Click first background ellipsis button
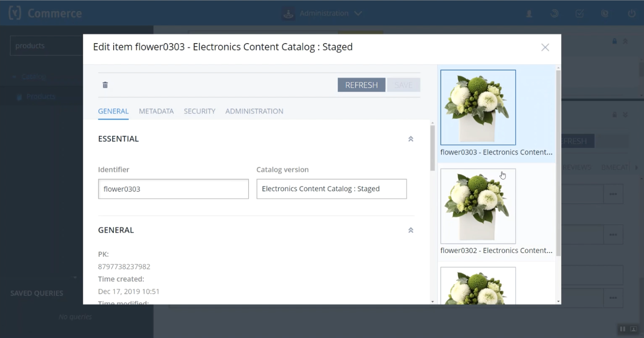This screenshot has width=644, height=338. [x=613, y=194]
